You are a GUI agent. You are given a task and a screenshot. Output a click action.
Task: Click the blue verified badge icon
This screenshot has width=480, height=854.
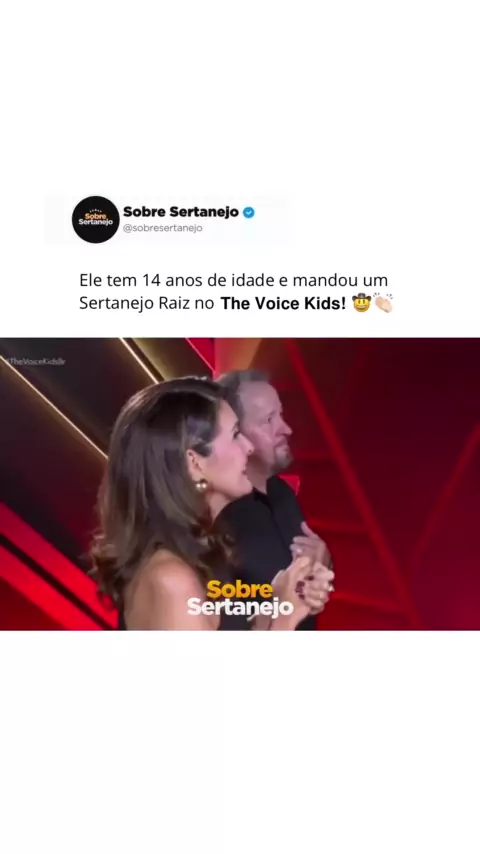(x=248, y=212)
